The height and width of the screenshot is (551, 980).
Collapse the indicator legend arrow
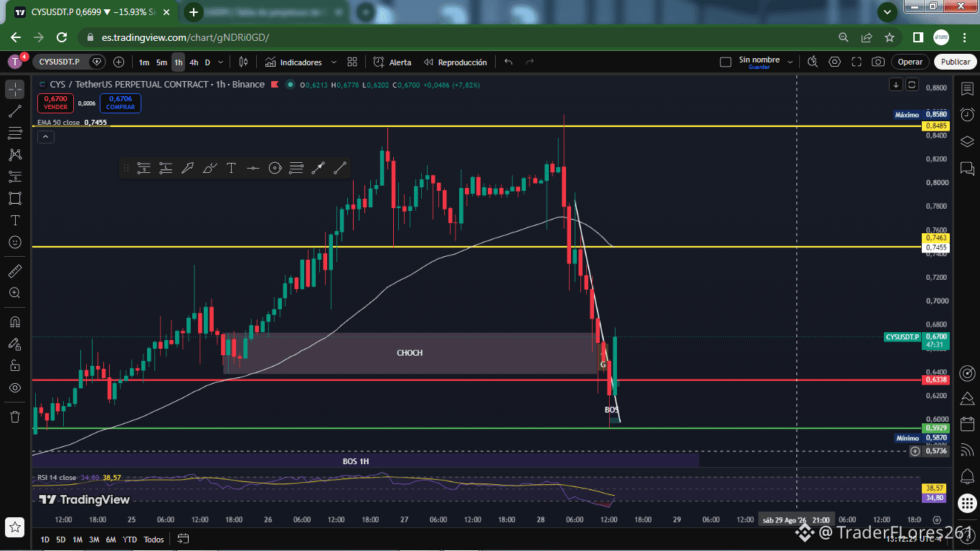(x=45, y=136)
